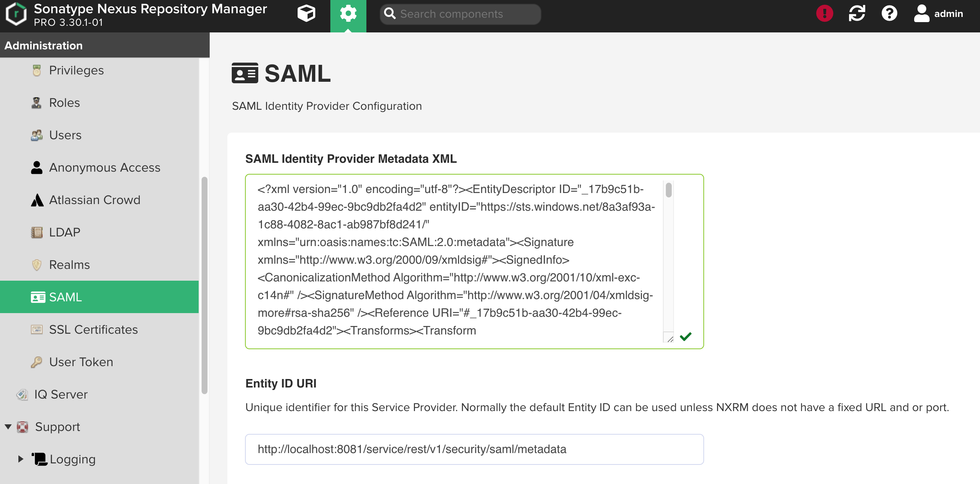Open Atlassian Crowd configuration
This screenshot has width=980, height=484.
(94, 200)
